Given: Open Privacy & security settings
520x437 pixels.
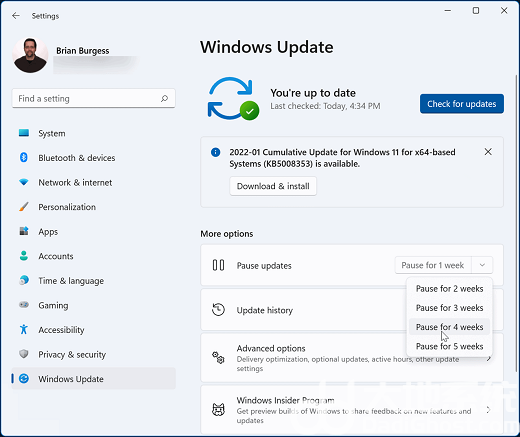Looking at the screenshot, I should pyautogui.click(x=94, y=354).
